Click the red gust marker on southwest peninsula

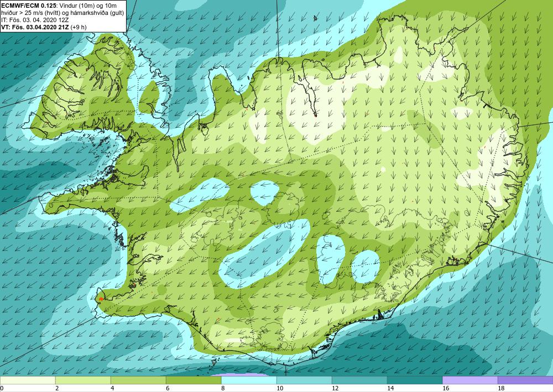point(101,299)
